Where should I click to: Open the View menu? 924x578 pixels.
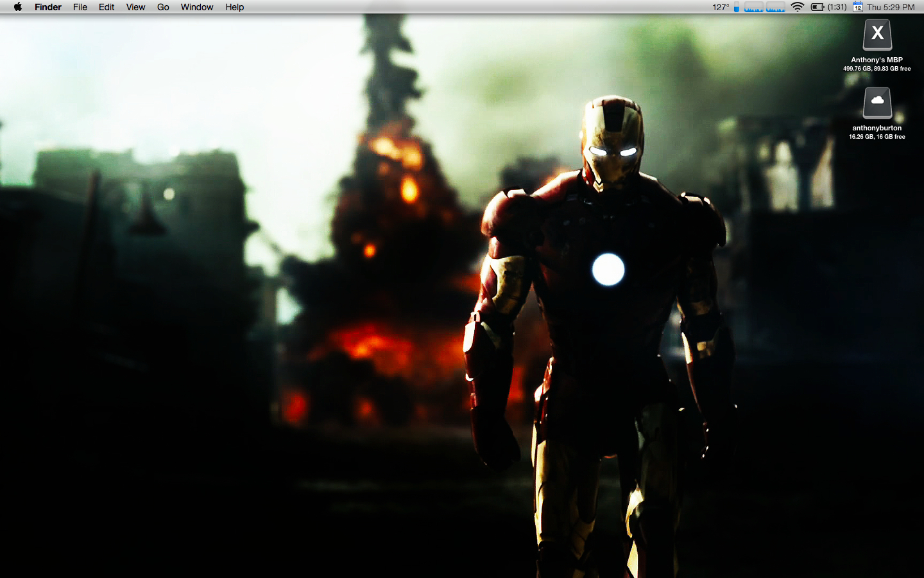[135, 7]
